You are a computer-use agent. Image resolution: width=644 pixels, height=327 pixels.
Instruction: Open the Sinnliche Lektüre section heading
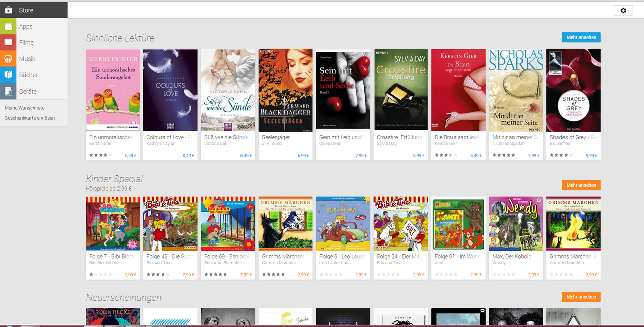pos(120,38)
